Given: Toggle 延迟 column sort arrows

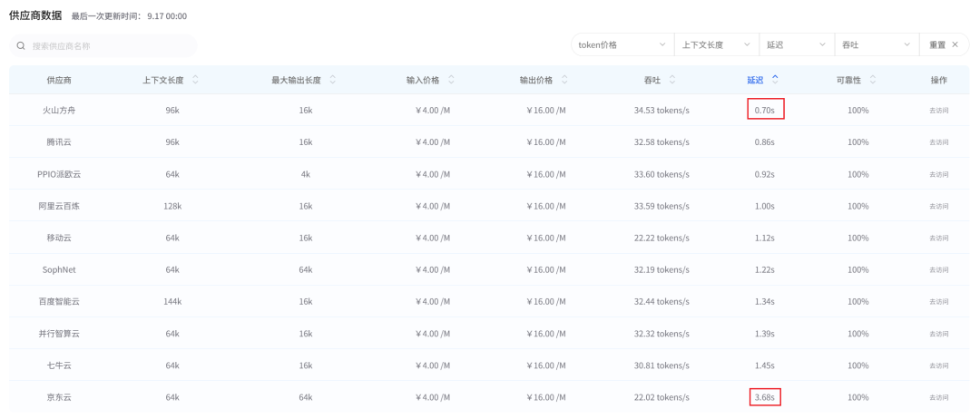Looking at the screenshot, I should [775, 79].
